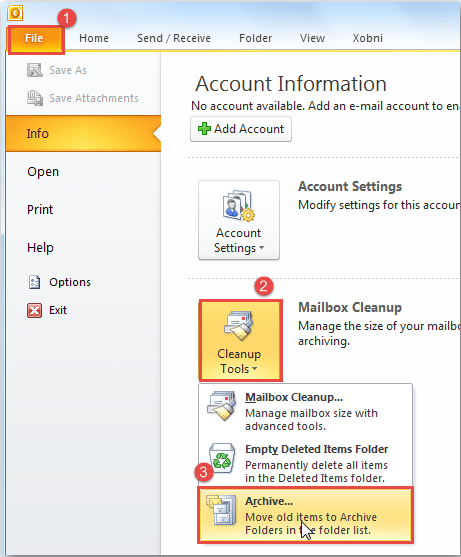
Task: Open the Help backstage section
Action: click(x=40, y=248)
